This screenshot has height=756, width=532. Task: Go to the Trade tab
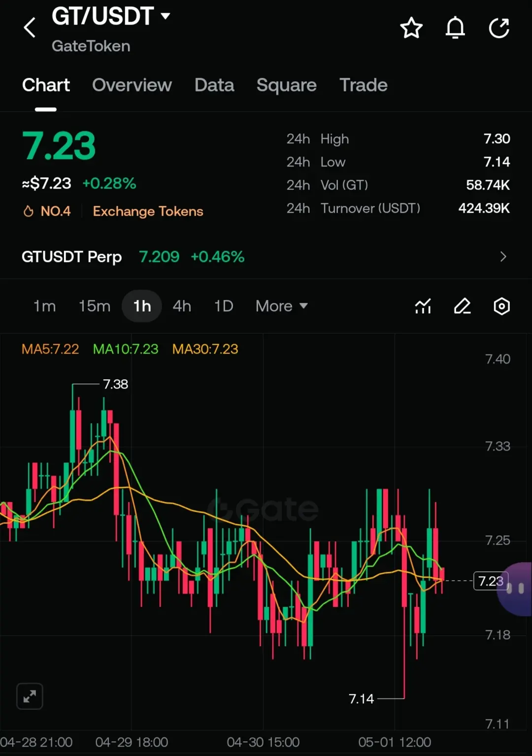tap(364, 85)
